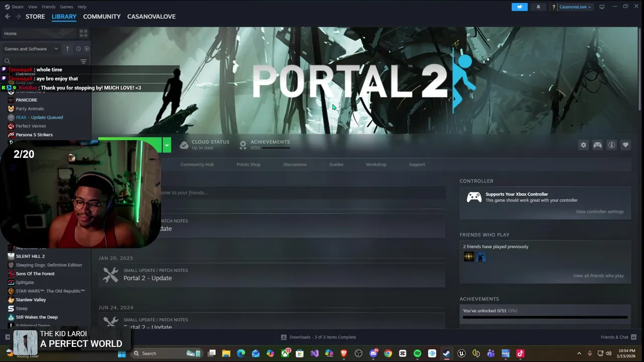The image size is (644, 362).
Task: Select PEAK - Update Queued
Action: 39,117
